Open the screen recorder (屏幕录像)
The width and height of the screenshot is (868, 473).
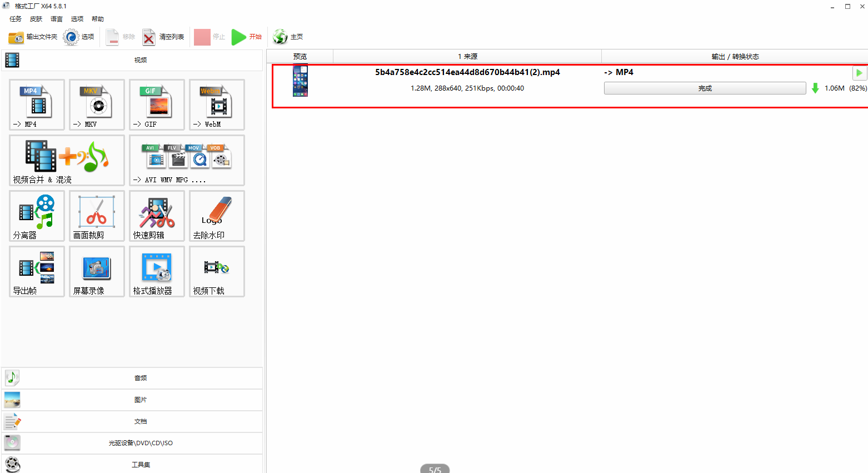(97, 271)
